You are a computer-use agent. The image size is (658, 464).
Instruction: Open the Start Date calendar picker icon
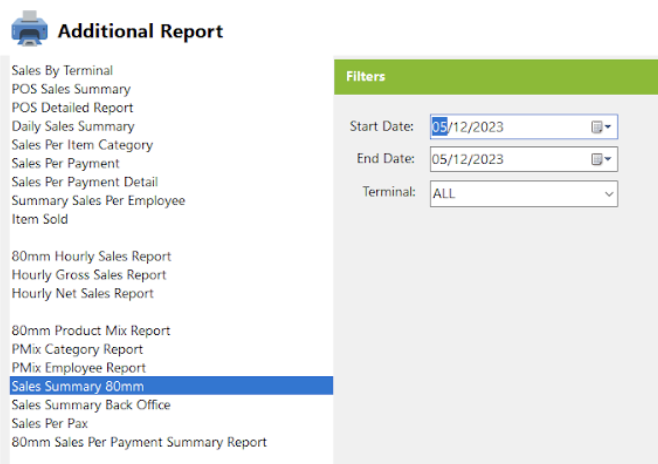point(601,127)
